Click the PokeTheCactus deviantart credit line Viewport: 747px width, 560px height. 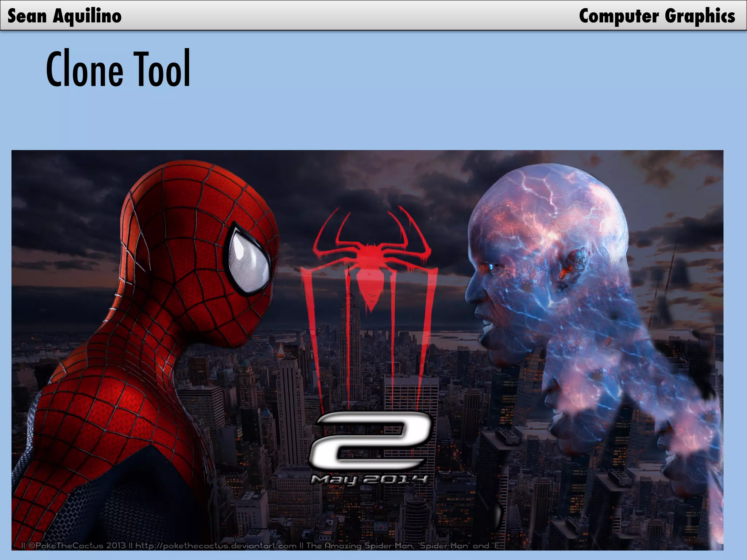coord(260,545)
